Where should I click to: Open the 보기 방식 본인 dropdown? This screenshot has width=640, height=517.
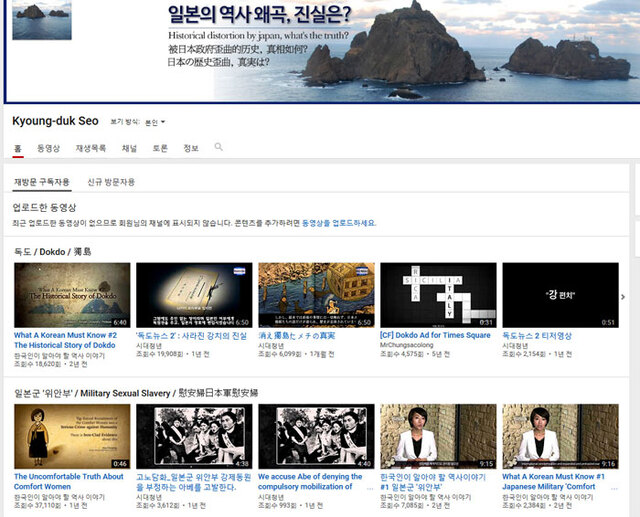[156, 122]
